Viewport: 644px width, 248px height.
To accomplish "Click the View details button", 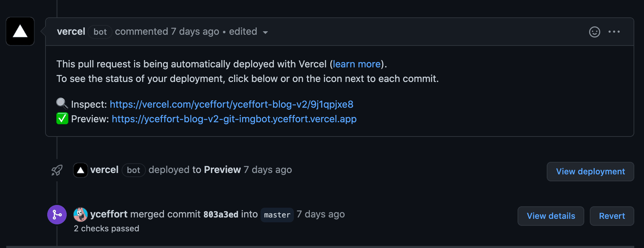I will (551, 216).
